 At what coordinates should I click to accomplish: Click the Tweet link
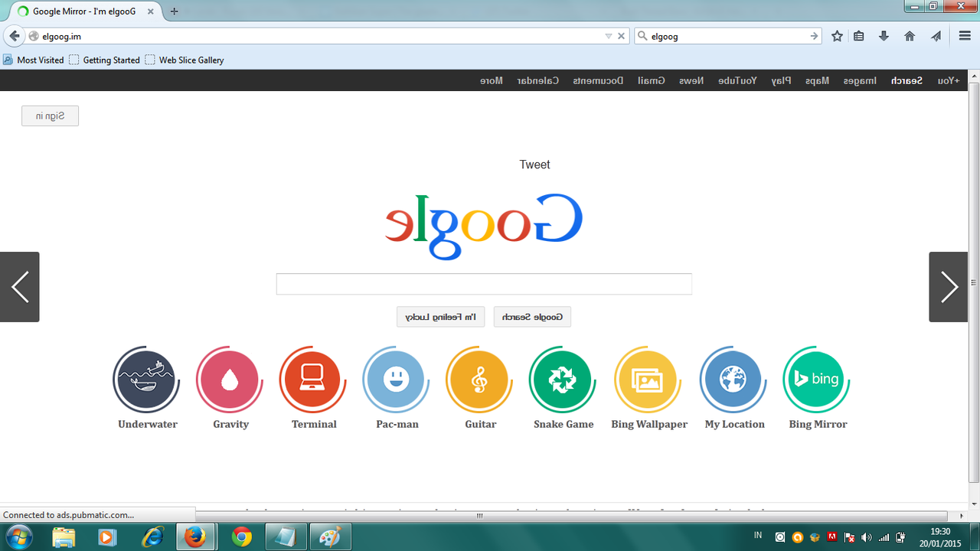point(534,165)
